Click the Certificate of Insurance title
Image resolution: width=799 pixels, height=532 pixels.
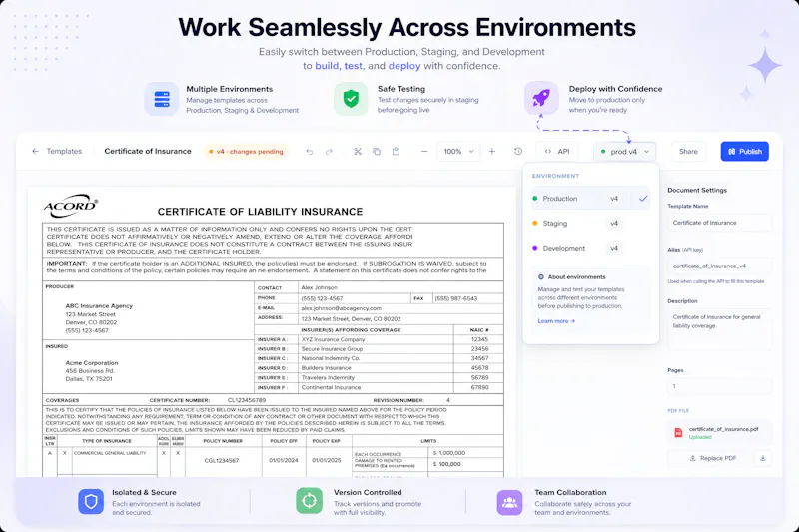(147, 151)
